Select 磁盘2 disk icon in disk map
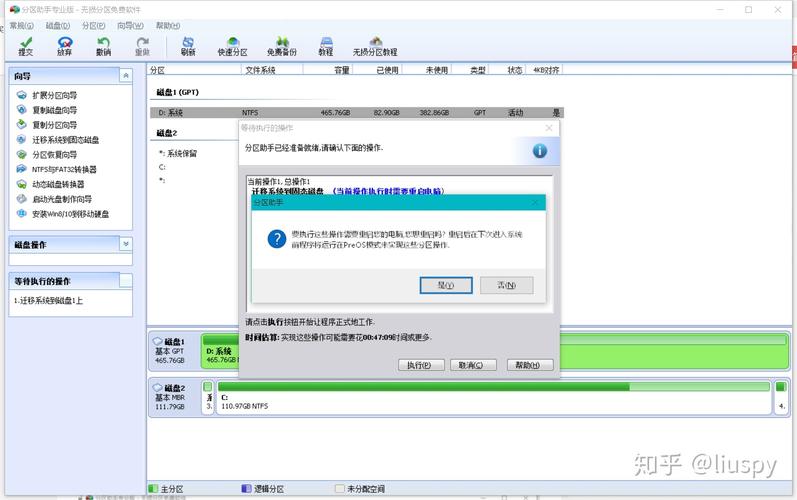The width and height of the screenshot is (797, 500). coord(158,388)
